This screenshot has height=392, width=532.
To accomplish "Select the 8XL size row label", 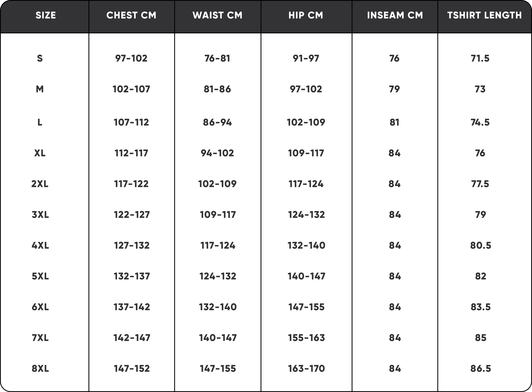I will 40,369.
